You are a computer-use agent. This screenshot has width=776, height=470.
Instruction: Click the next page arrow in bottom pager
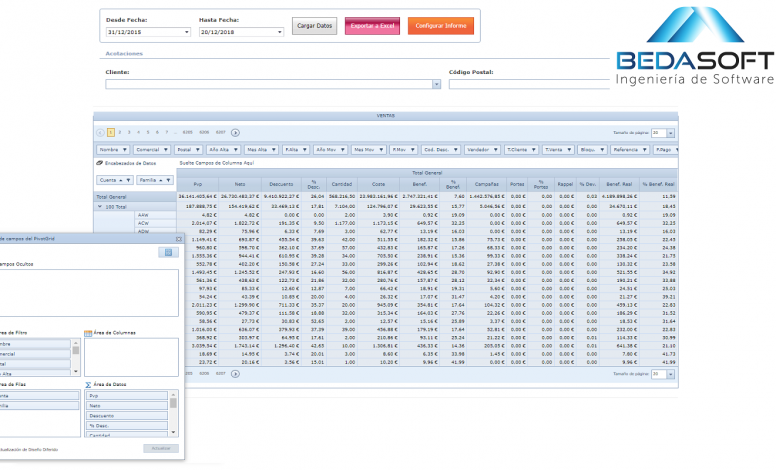click(x=234, y=372)
